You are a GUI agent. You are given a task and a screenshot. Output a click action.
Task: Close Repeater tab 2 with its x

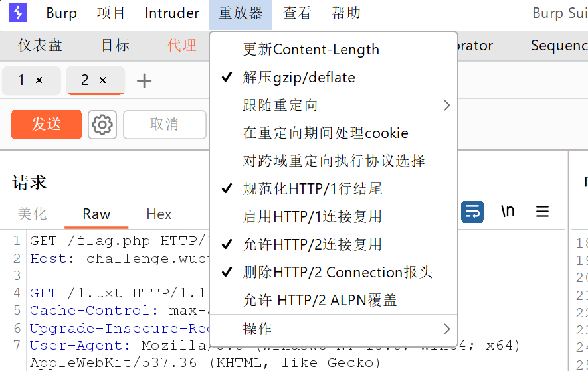coord(103,80)
